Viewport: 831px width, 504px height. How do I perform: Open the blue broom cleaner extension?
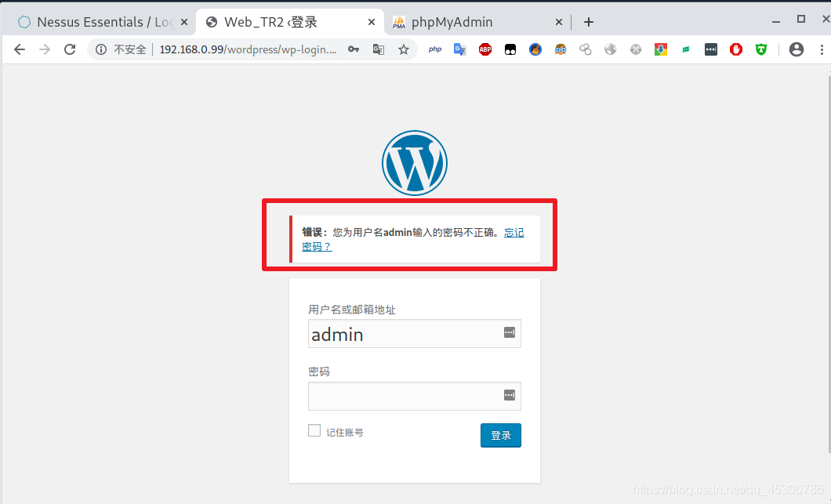coord(535,49)
